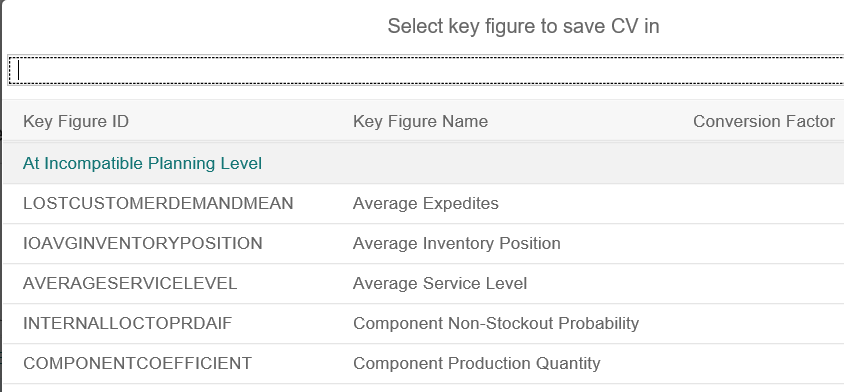Click the key figure search input field
This screenshot has height=392, width=844.
(x=426, y=70)
